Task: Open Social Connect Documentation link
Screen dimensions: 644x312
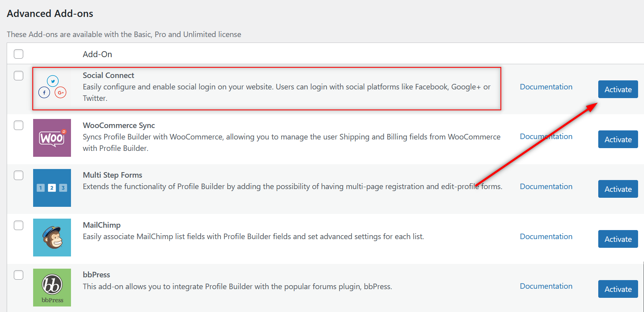Action: pos(546,87)
